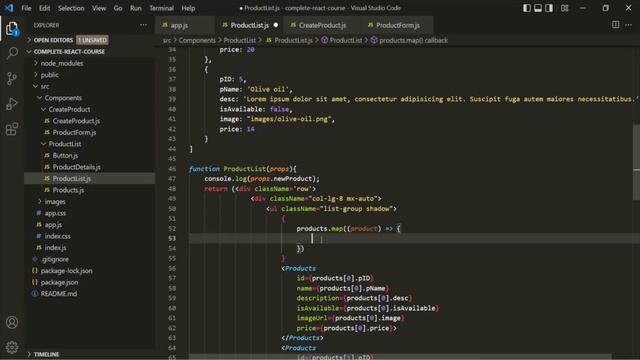Open editor More Actions ellipsis
The image size is (640, 360).
(x=629, y=25)
